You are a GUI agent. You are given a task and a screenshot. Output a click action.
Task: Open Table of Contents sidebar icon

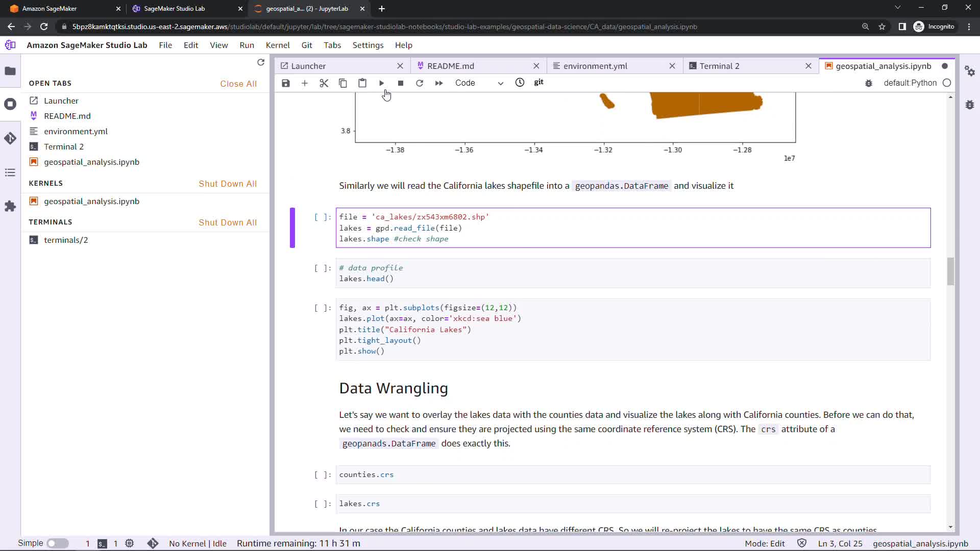click(x=10, y=173)
